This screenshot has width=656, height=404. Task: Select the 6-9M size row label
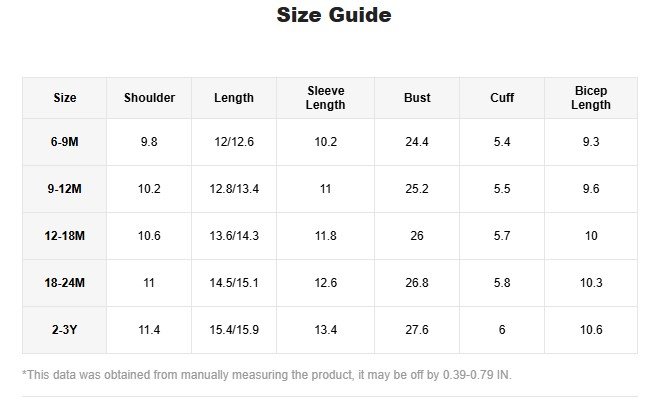tap(65, 142)
